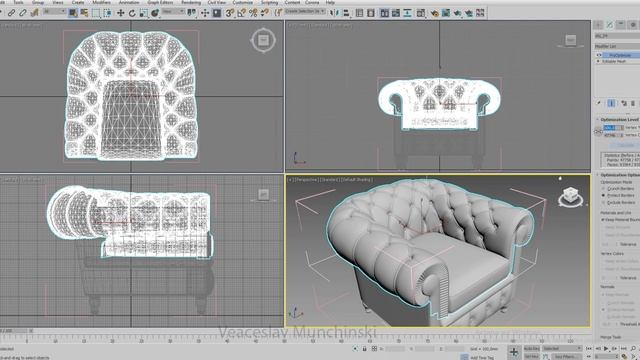
Task: Toggle Spinner Snap
Action: tap(265, 13)
